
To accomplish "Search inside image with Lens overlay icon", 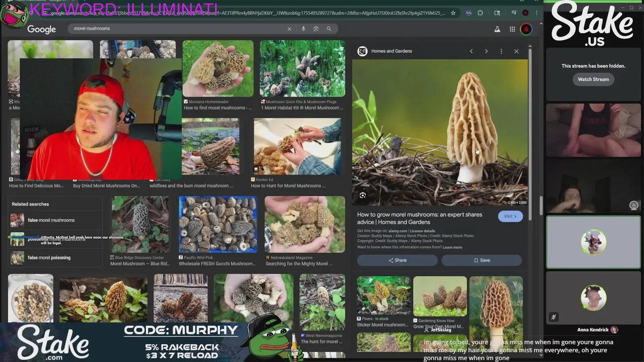I will coord(363,196).
